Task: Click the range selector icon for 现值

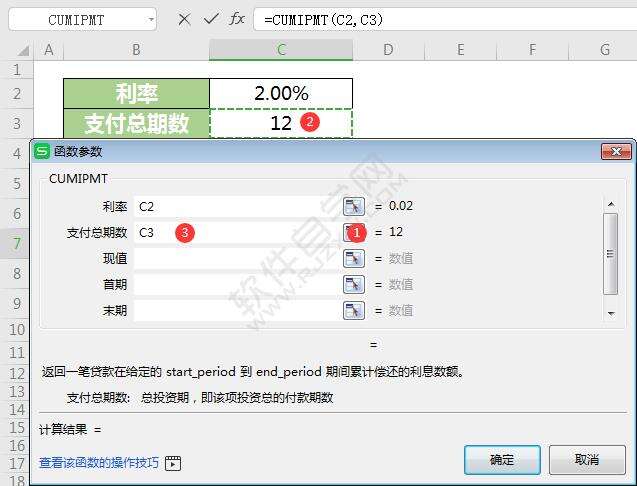Action: pos(353,258)
